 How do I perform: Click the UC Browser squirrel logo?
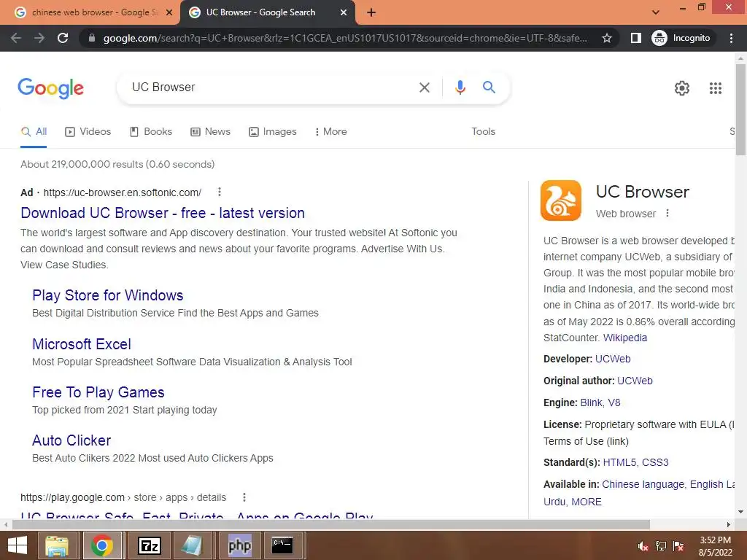[561, 201]
